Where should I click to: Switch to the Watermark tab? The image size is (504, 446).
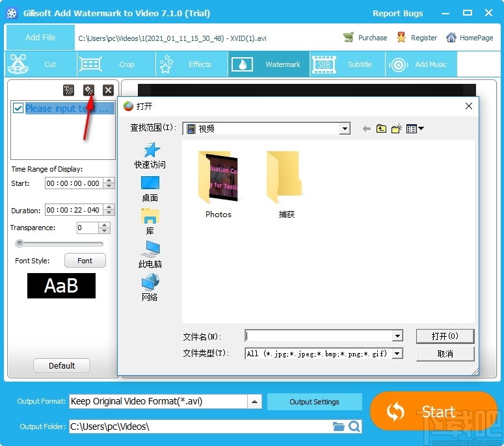(x=269, y=64)
